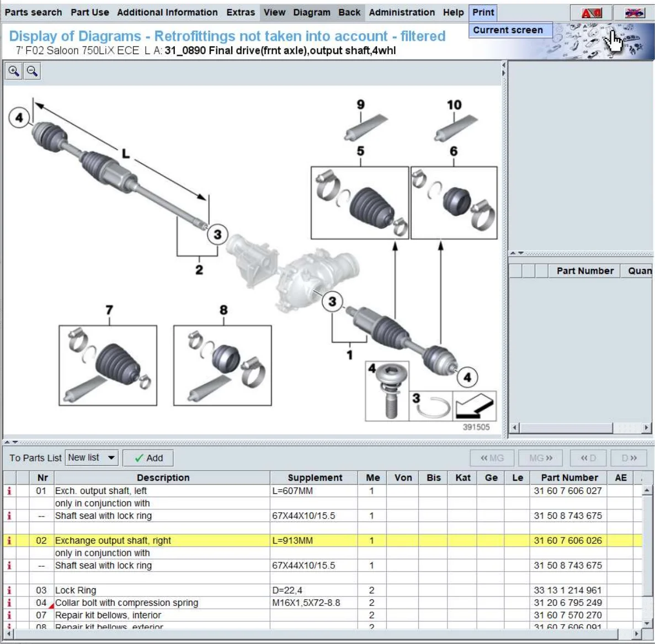655x644 pixels.
Task: Click repair kit box labeled 7
Action: click(x=108, y=365)
